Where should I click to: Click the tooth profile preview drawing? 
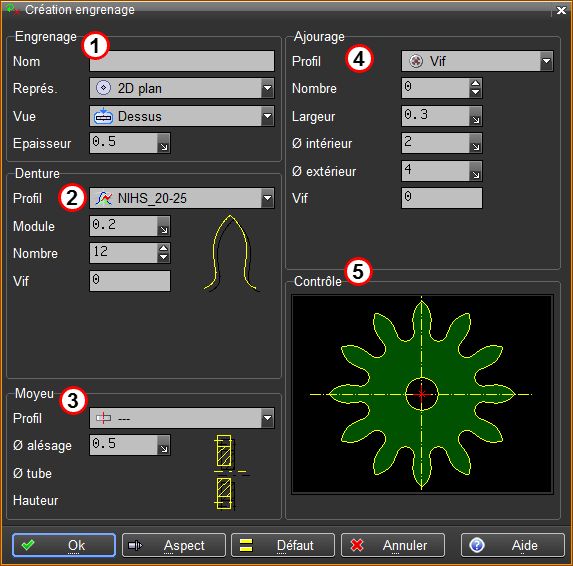click(x=232, y=254)
